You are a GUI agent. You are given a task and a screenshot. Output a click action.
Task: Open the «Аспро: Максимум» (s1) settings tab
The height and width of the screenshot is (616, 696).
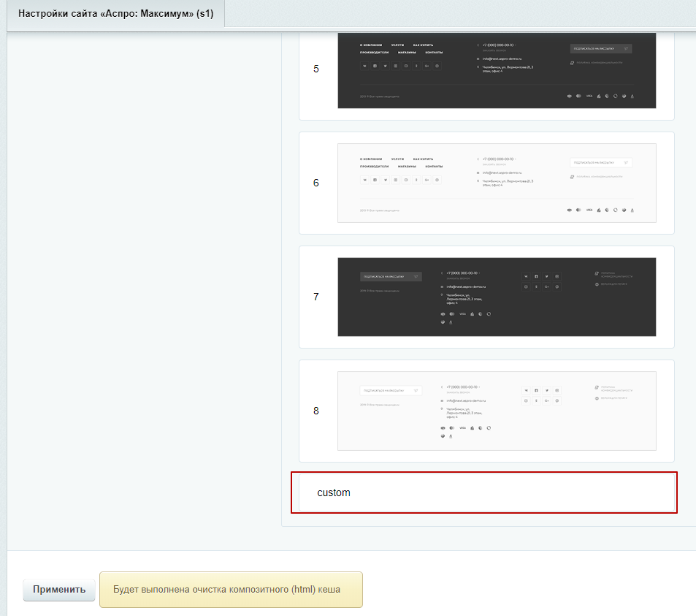tap(116, 14)
